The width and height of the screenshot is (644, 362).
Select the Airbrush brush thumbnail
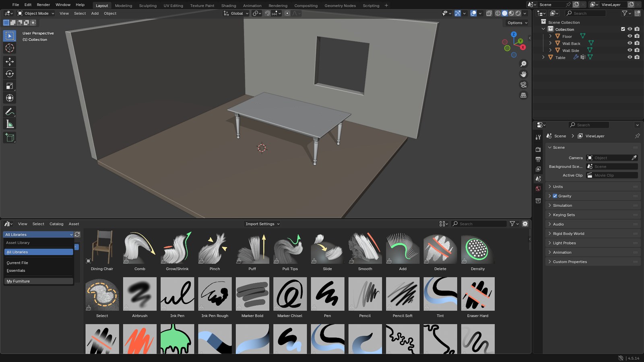click(x=140, y=294)
